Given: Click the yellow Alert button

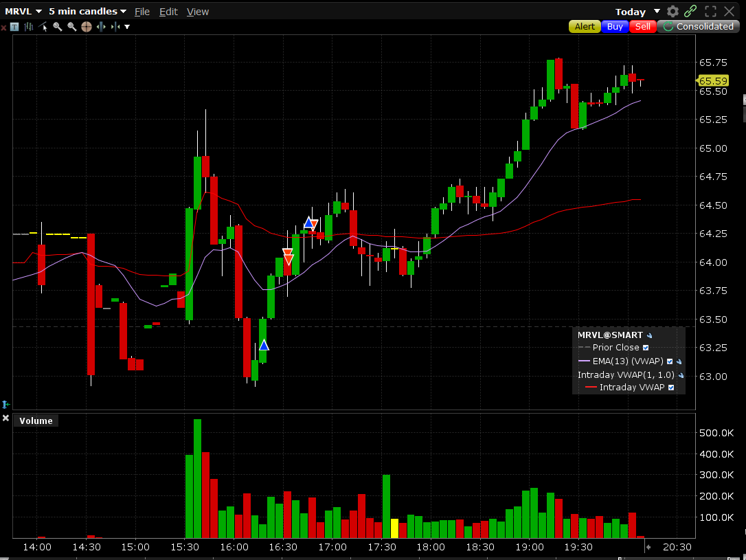Looking at the screenshot, I should pos(585,27).
